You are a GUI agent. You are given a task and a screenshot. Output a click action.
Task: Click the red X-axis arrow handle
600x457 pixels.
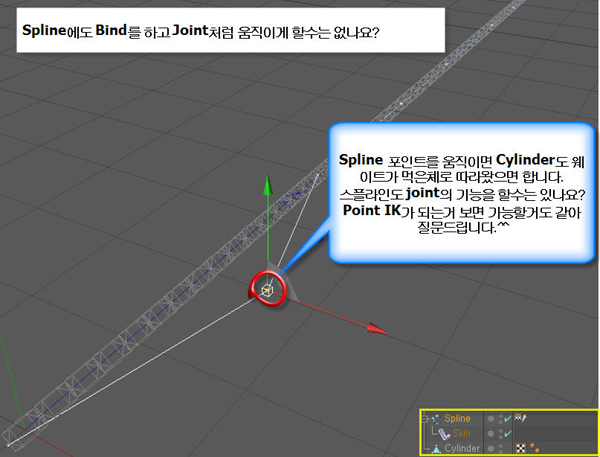[377, 329]
